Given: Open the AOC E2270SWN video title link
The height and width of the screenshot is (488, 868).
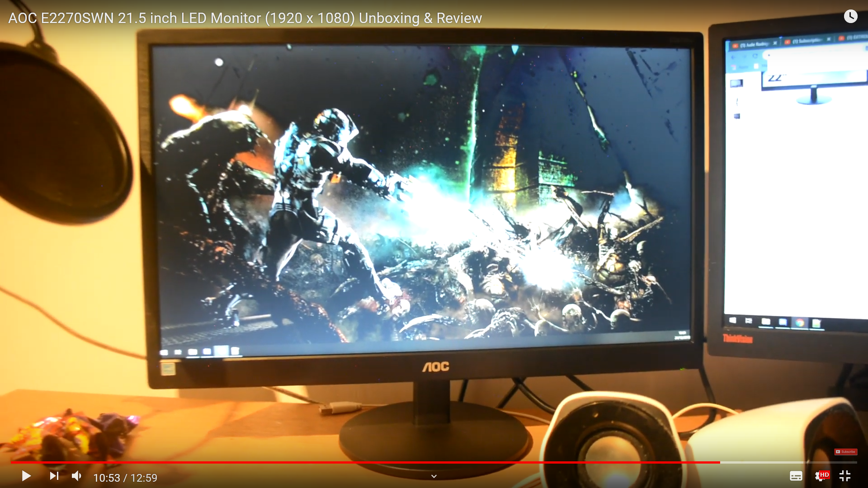Looking at the screenshot, I should [x=245, y=18].
